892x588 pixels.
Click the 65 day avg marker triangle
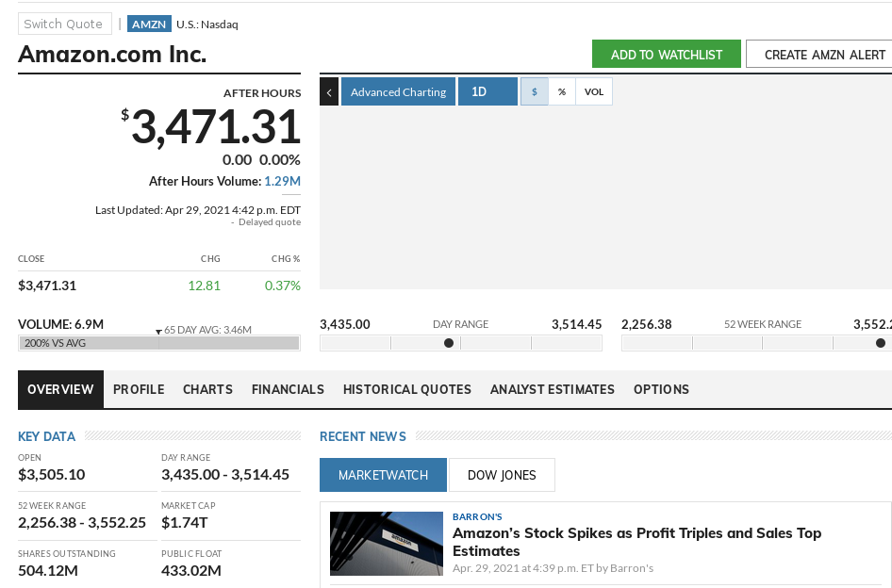158,332
